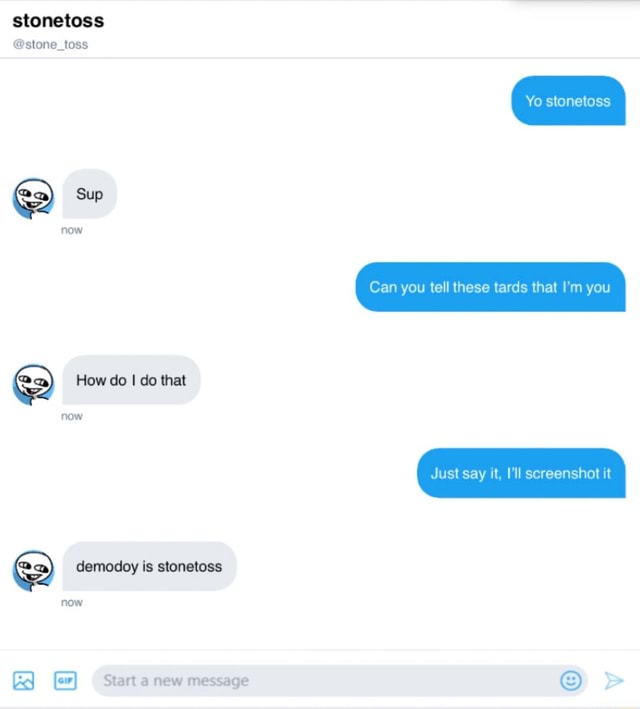Open the GIF picker icon
This screenshot has height=709, width=640.
pos(65,681)
